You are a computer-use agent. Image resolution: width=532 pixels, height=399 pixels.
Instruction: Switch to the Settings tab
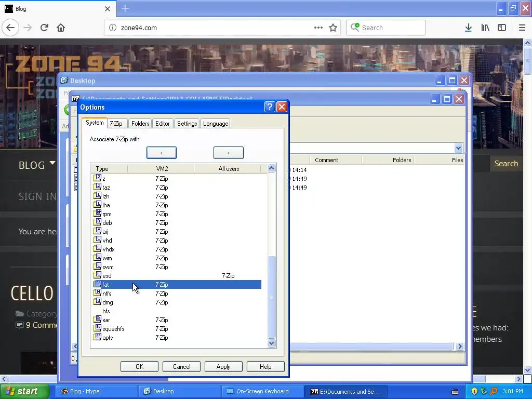click(187, 124)
